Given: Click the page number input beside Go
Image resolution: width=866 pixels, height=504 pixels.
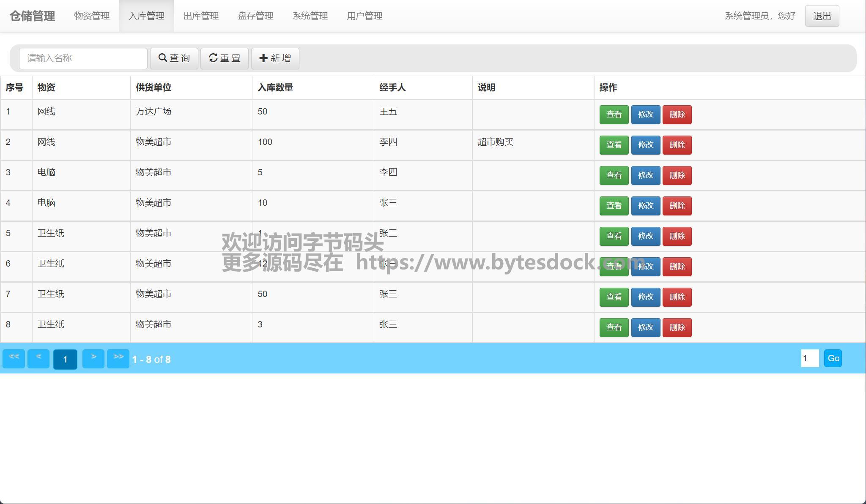Looking at the screenshot, I should click(x=809, y=358).
